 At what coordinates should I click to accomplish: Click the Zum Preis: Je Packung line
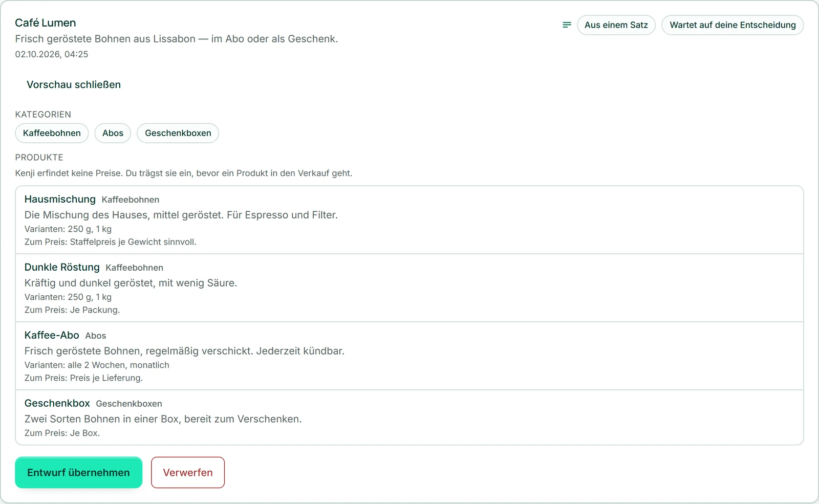tap(72, 310)
